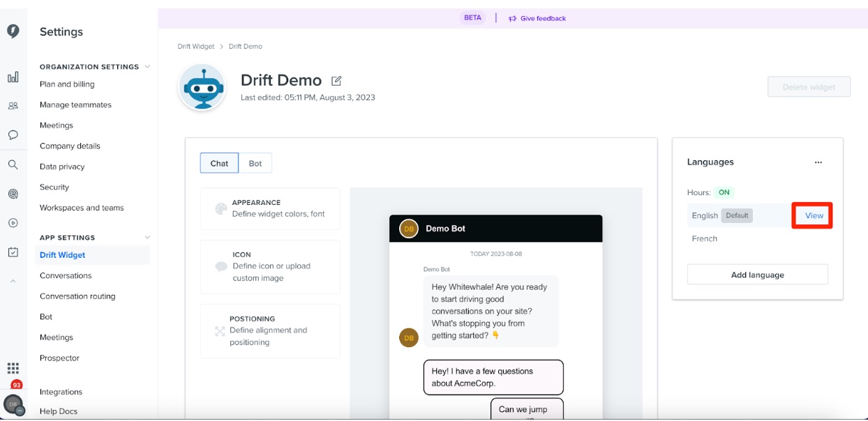The image size is (868, 421).
Task: Expand the sidebar caret arrow icon
Action: (x=13, y=281)
